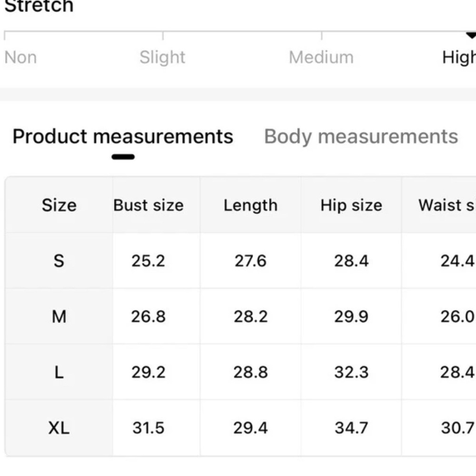Image resolution: width=476 pixels, height=476 pixels.
Task: Click the Waist size column header
Action: coord(446,205)
